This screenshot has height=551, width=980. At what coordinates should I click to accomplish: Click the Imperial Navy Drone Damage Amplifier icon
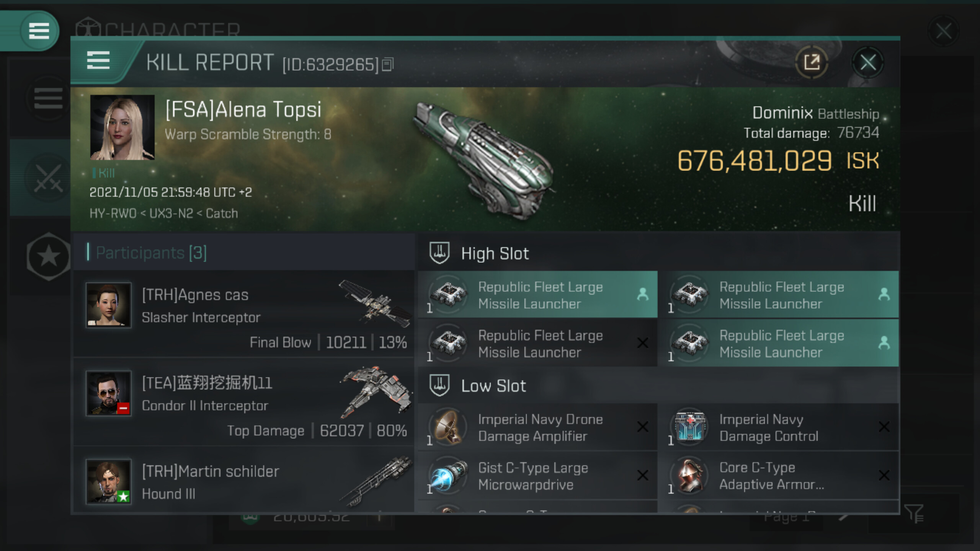[448, 427]
